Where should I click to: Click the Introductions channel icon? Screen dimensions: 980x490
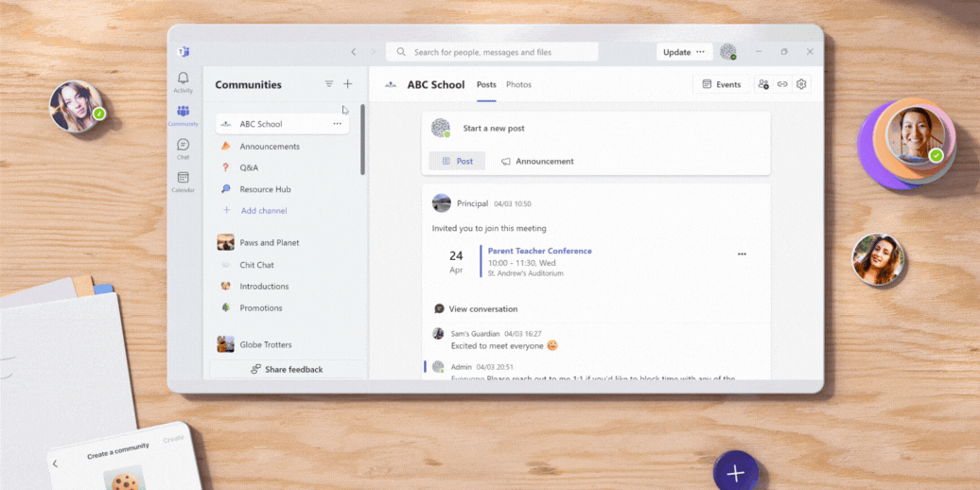pos(226,286)
